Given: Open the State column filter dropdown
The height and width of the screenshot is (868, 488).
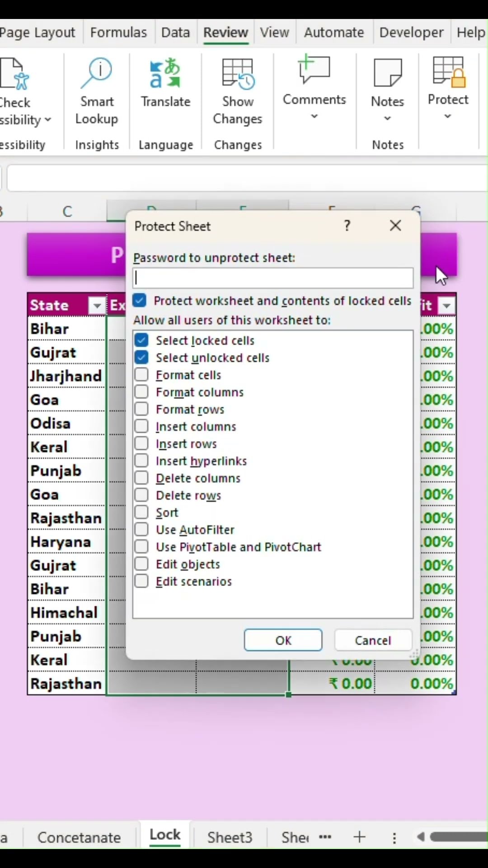Looking at the screenshot, I should (x=96, y=306).
